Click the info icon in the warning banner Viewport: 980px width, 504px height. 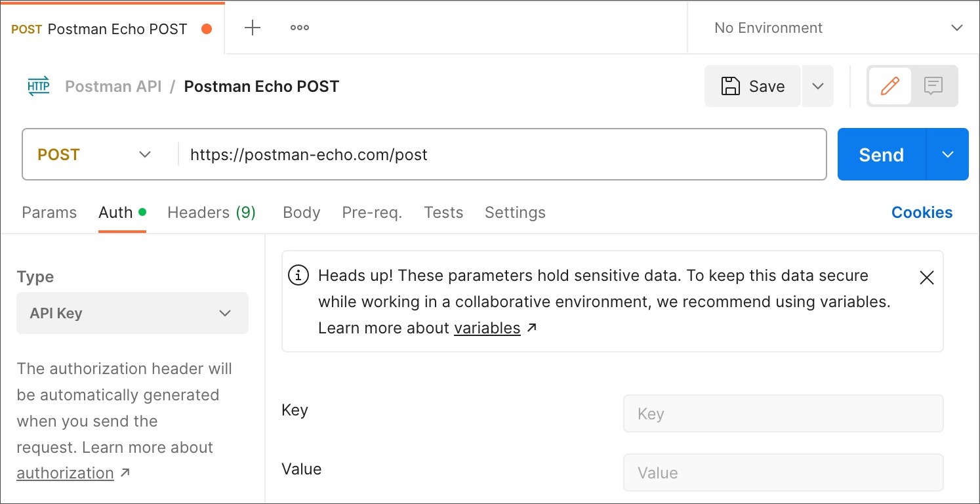click(298, 276)
